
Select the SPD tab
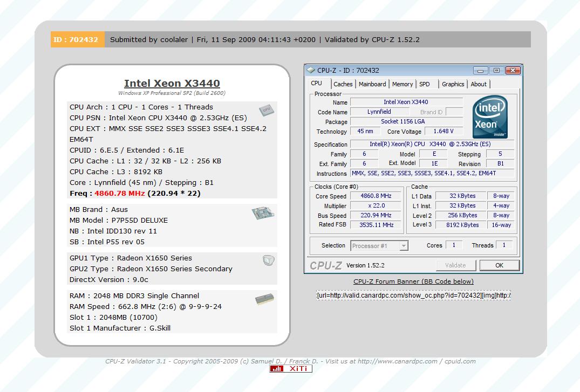click(x=424, y=84)
